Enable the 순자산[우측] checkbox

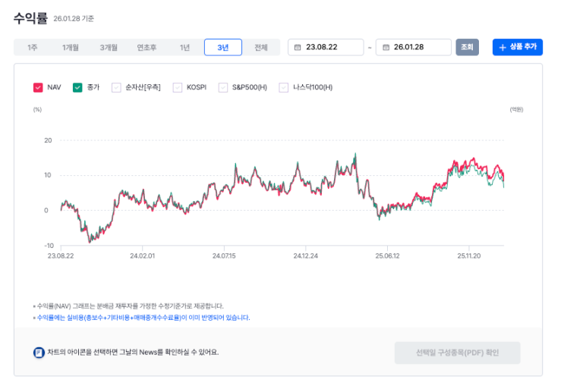tap(116, 87)
